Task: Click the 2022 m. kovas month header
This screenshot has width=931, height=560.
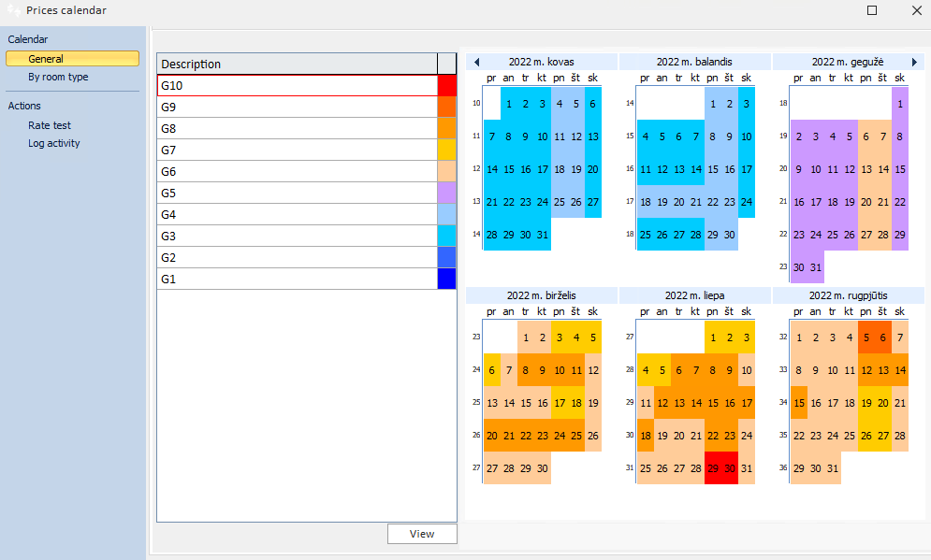Action: [x=542, y=62]
